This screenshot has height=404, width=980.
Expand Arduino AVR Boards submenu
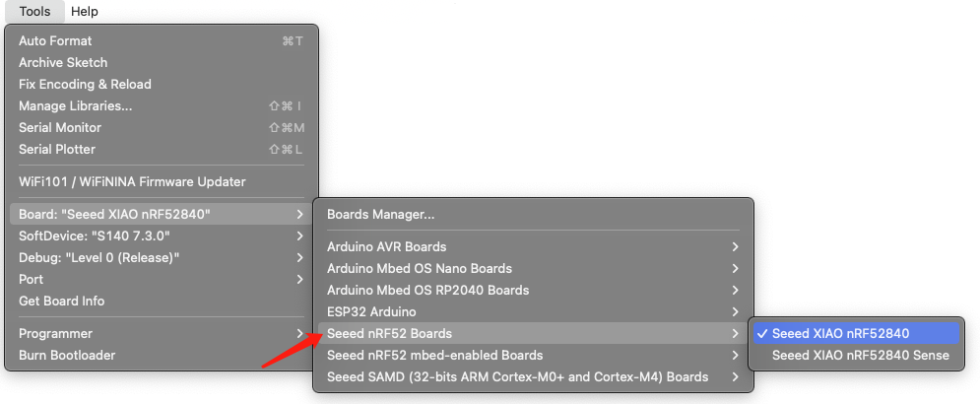click(533, 247)
